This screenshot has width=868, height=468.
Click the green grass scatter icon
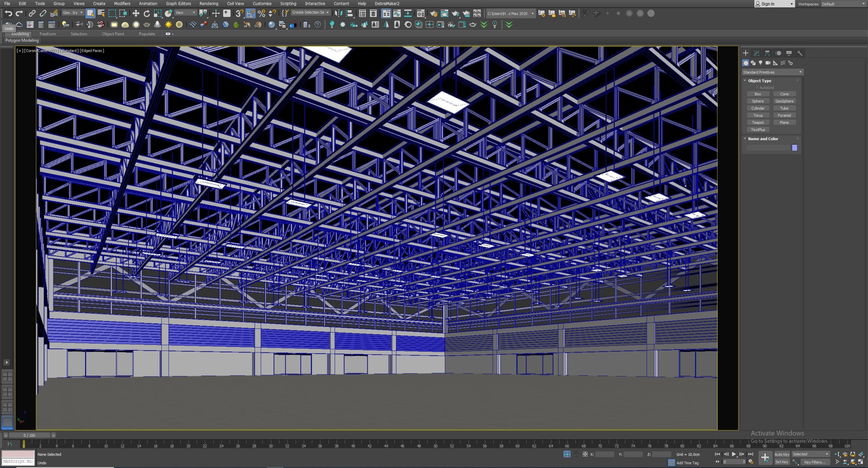tap(236, 25)
